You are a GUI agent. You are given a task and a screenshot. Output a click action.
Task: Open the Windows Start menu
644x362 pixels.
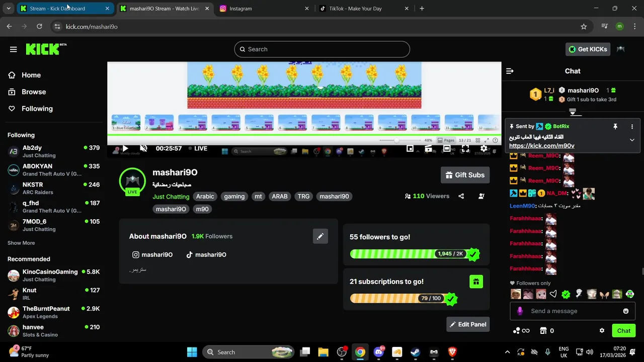tap(192, 352)
